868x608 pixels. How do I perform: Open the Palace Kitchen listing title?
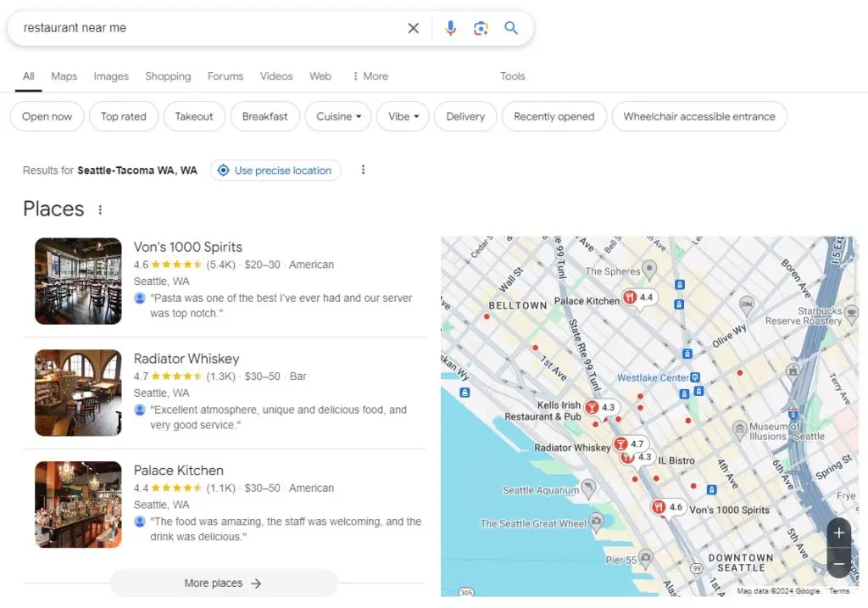click(179, 471)
